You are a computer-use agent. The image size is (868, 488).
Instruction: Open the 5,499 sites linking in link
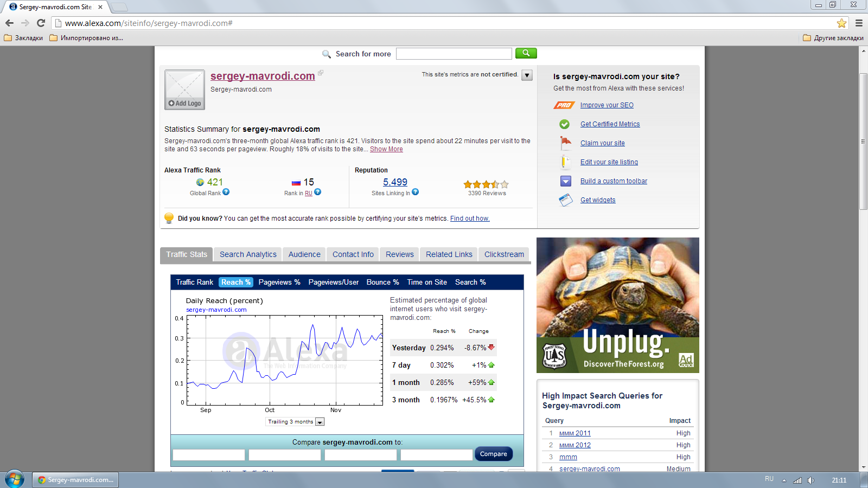[395, 182]
